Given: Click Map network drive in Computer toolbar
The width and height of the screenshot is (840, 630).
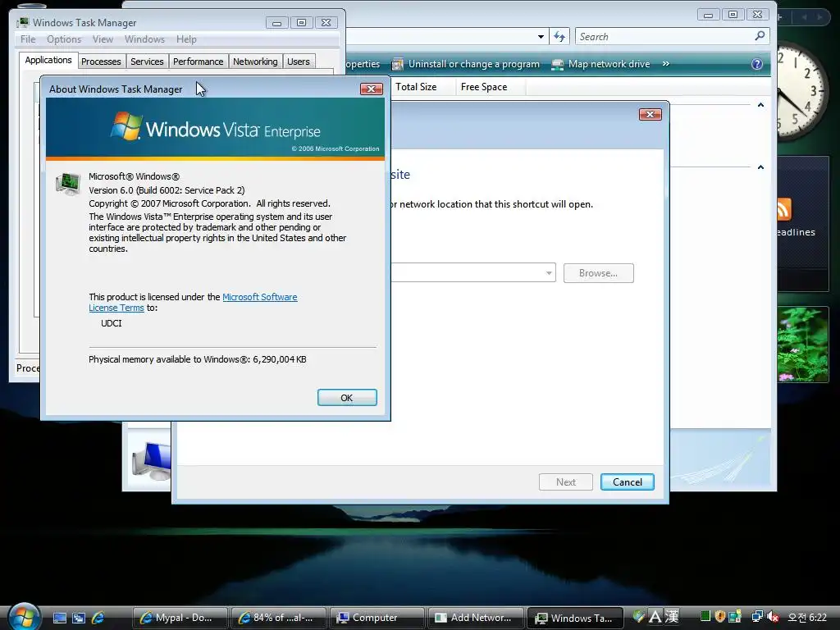Looking at the screenshot, I should [x=601, y=64].
